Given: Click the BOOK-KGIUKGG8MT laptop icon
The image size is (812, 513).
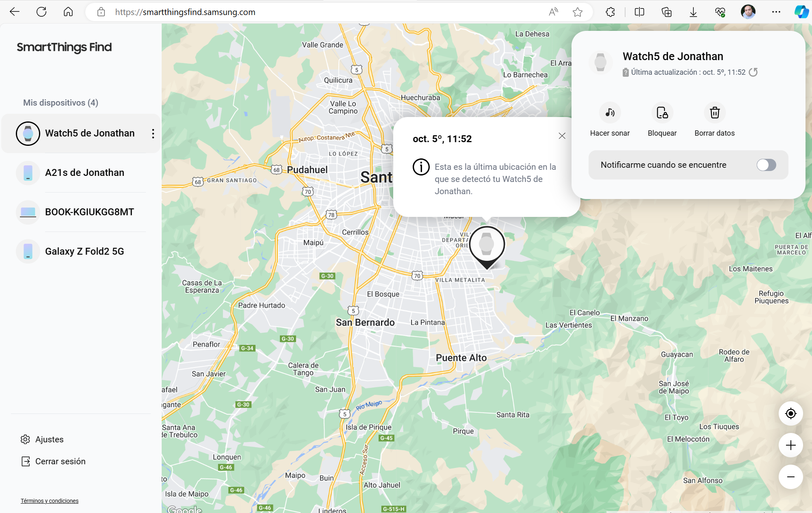Looking at the screenshot, I should coord(28,212).
